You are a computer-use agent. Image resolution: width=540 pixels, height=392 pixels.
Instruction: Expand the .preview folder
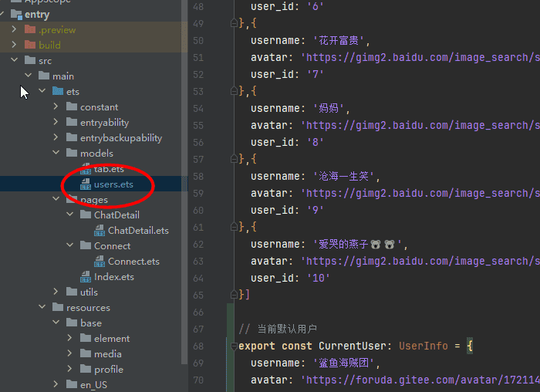click(15, 30)
